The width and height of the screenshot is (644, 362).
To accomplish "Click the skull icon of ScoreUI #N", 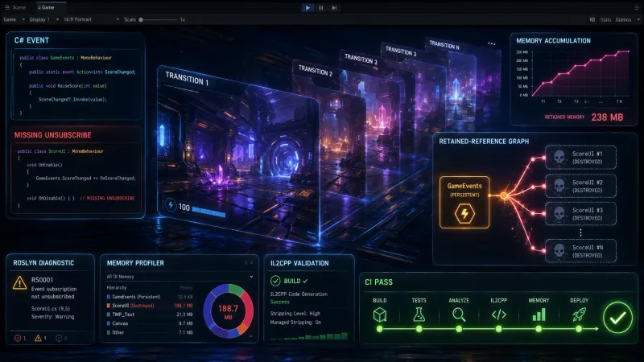I will click(x=559, y=251).
